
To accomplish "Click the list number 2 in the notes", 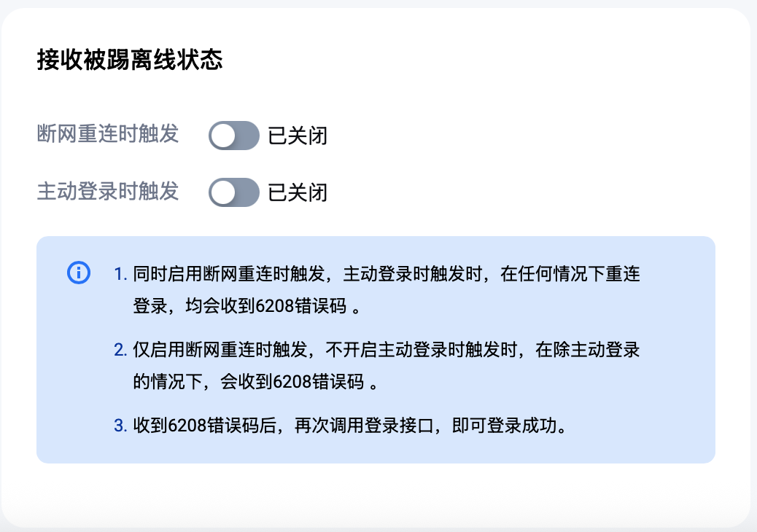I will pyautogui.click(x=120, y=351).
